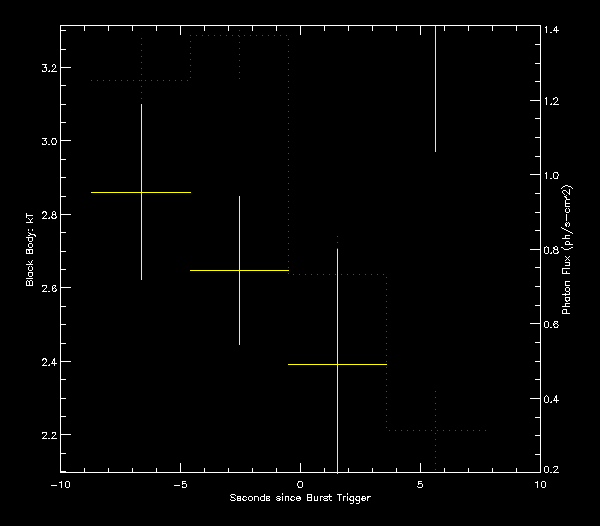The height and width of the screenshot is (526, 600).
Task: Click the 5 tick label on x-axis
Action: click(420, 484)
